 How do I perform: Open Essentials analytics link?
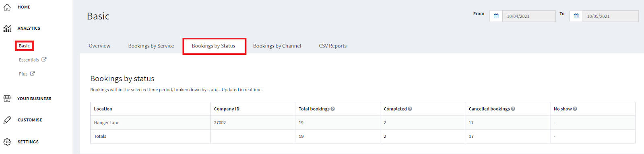(x=29, y=60)
